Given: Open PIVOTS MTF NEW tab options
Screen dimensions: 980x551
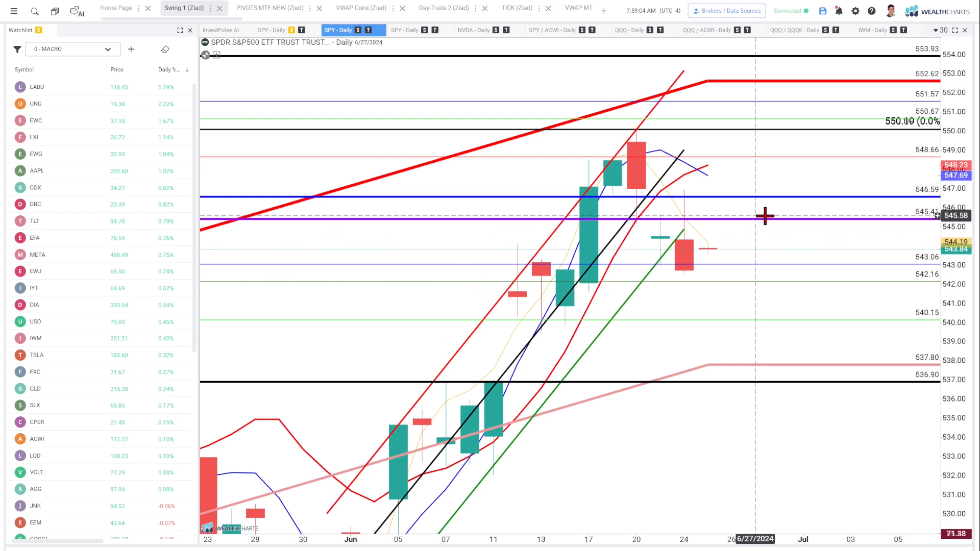Looking at the screenshot, I should pos(310,8).
